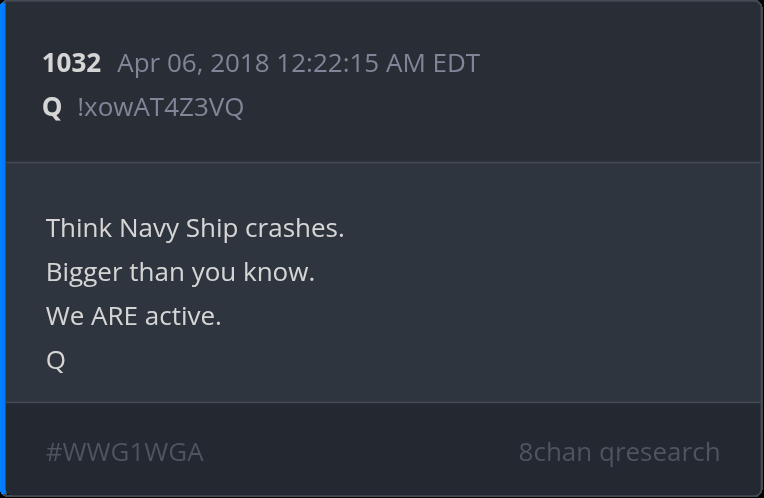This screenshot has width=764, height=498.
Task: Click the time 12:22:15 AM
Action: (x=347, y=64)
